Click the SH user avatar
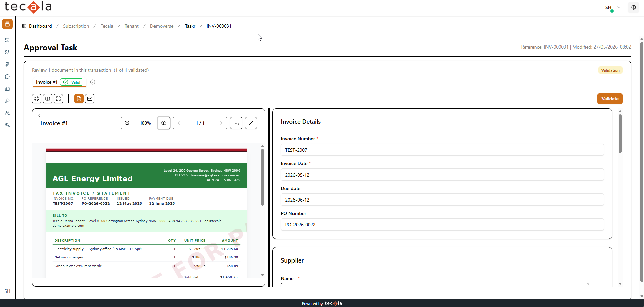This screenshot has width=644, height=307. point(609,7)
